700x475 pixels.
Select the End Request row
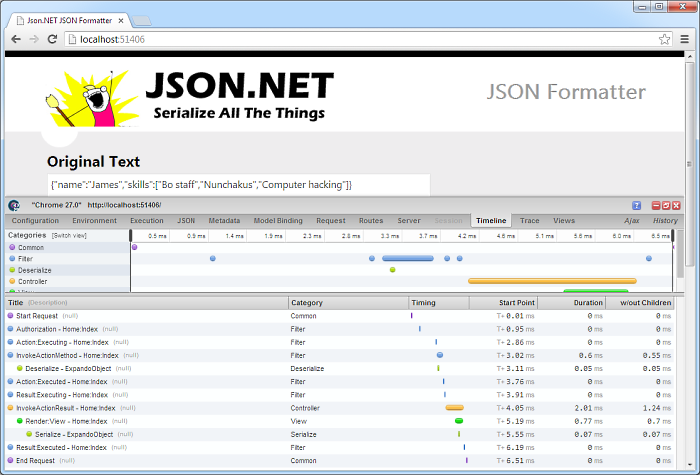point(339,461)
